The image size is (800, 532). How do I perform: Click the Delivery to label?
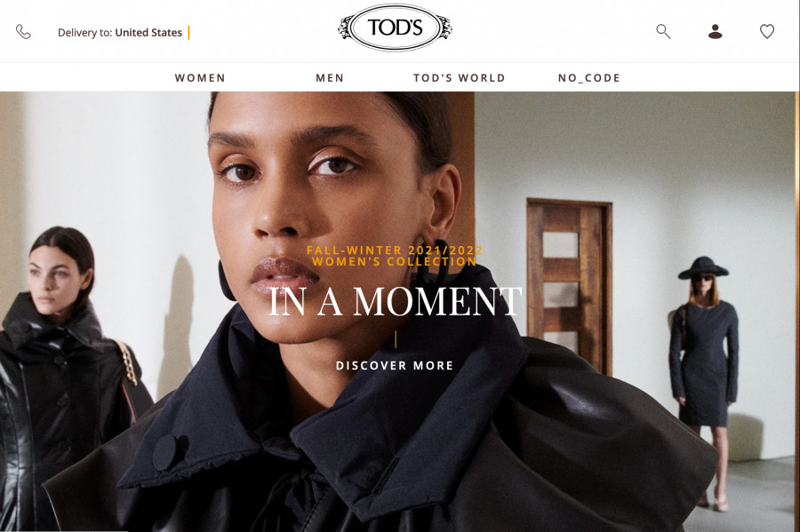point(84,33)
